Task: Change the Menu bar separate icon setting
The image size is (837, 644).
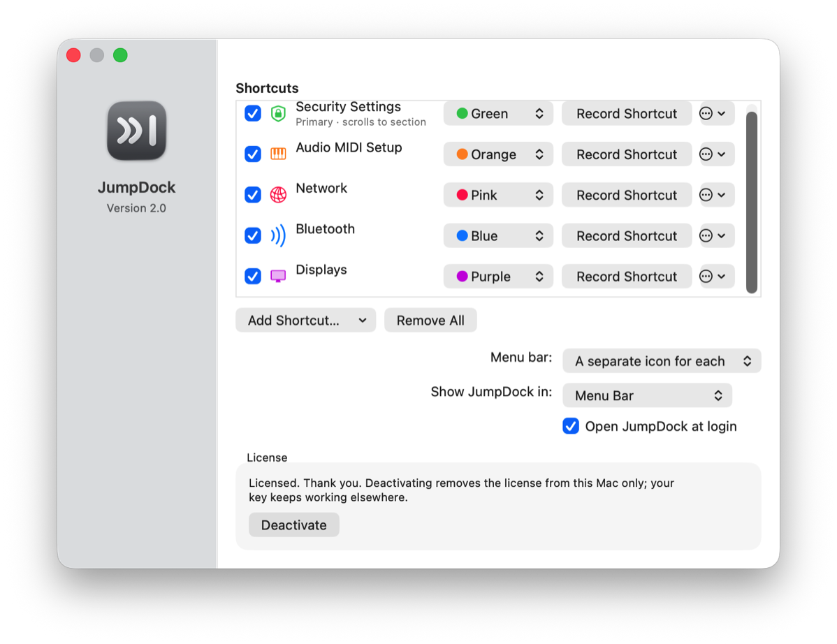Action: coord(662,361)
